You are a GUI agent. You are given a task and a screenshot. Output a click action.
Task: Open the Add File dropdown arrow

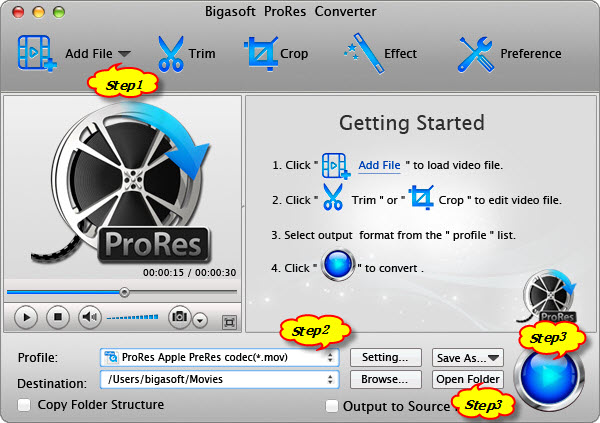click(124, 54)
